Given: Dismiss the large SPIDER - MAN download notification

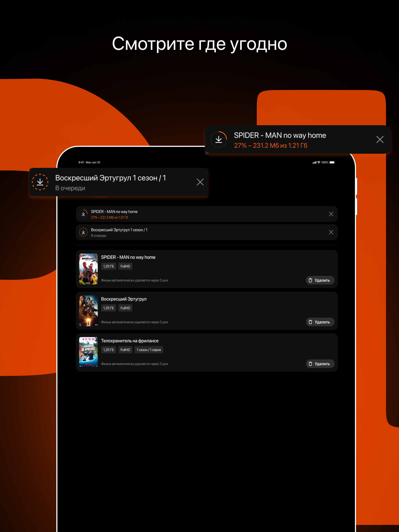Looking at the screenshot, I should (x=380, y=139).
